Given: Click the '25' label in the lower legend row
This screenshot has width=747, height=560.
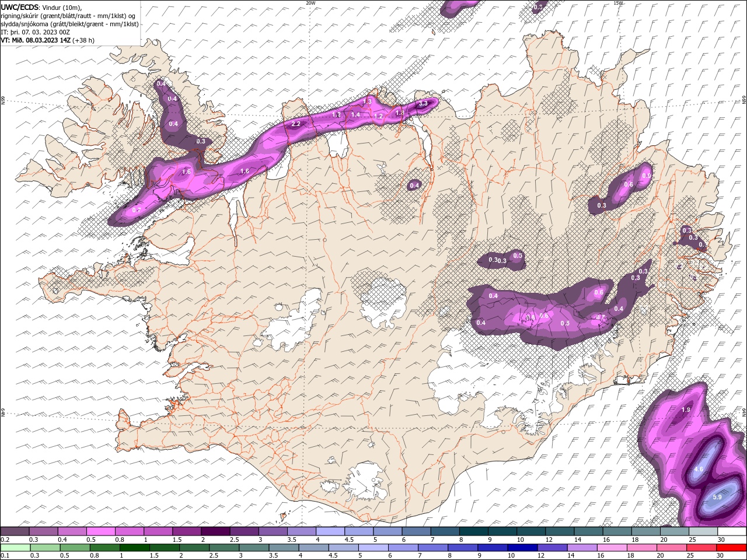Looking at the screenshot, I should 690,556.
